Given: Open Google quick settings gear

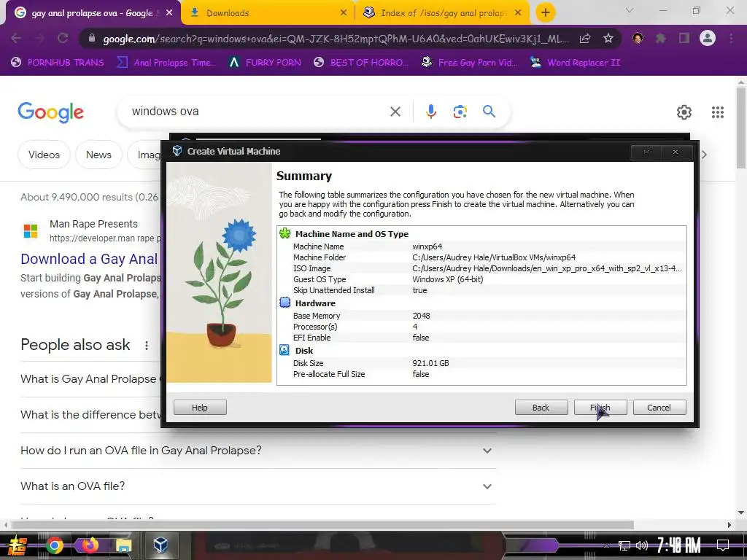Looking at the screenshot, I should [684, 112].
